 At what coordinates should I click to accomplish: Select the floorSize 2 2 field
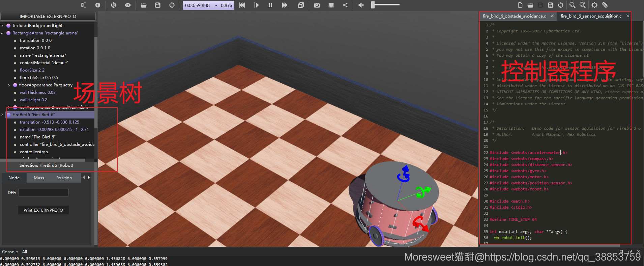(32, 70)
